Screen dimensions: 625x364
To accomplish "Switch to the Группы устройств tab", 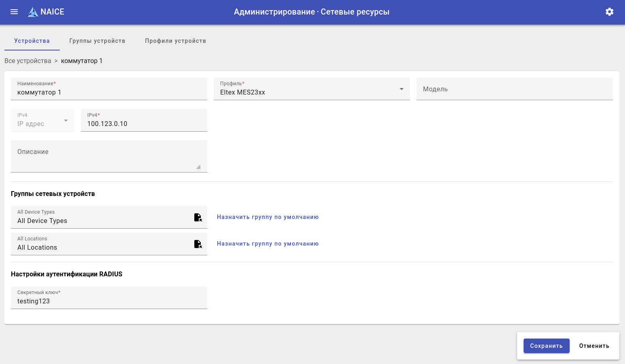I will tap(97, 41).
